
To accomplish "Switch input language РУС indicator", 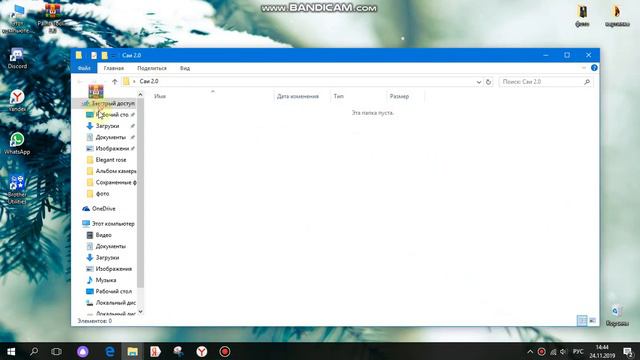I will pos(578,351).
